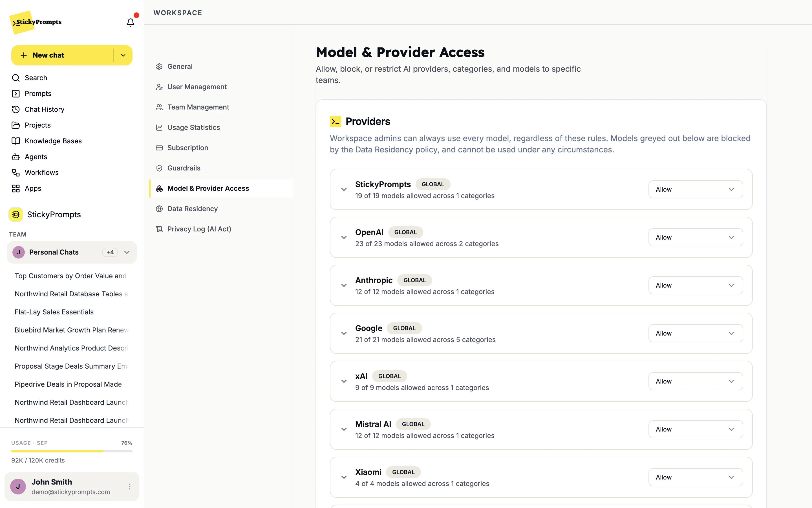The height and width of the screenshot is (508, 812).
Task: Select Model & Provider Access menu item
Action: (221, 189)
